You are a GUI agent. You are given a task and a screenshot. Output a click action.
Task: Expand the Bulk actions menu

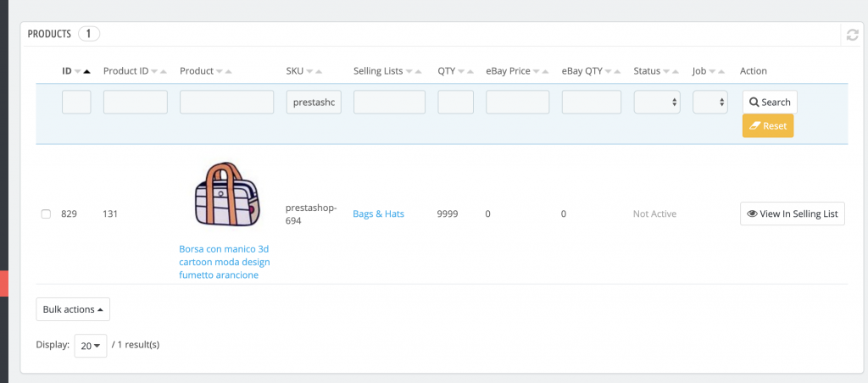pyautogui.click(x=73, y=309)
